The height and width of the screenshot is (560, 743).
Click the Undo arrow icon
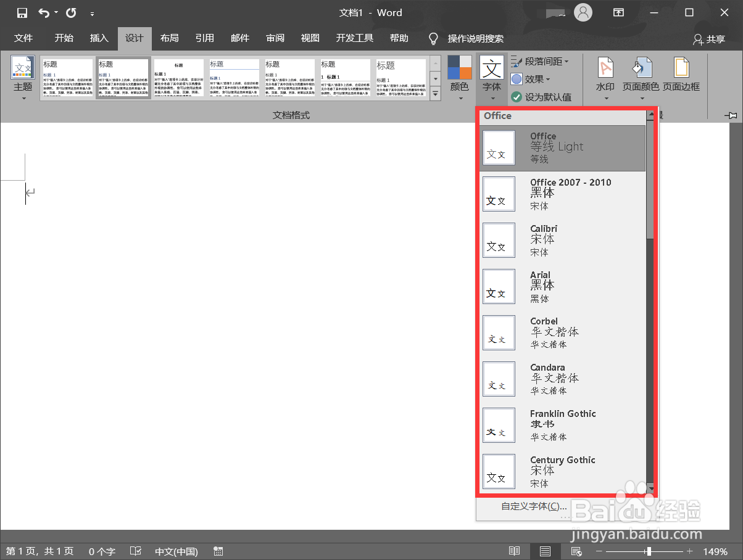point(44,12)
